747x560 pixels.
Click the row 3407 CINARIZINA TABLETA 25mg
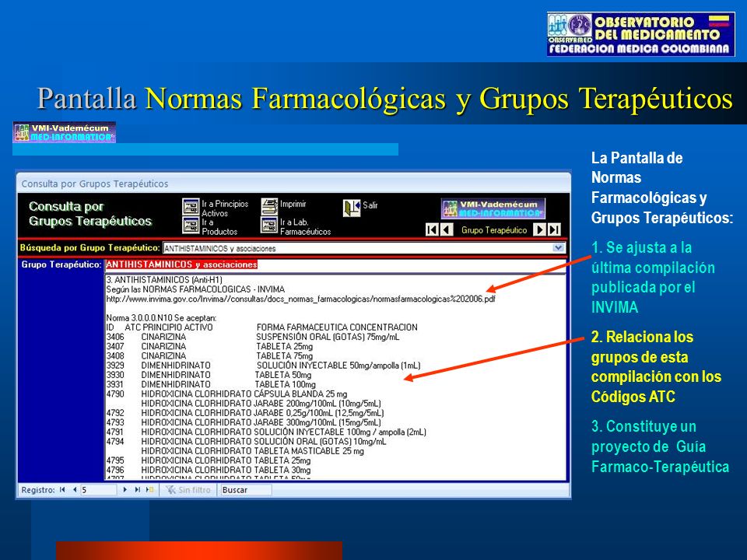[209, 347]
